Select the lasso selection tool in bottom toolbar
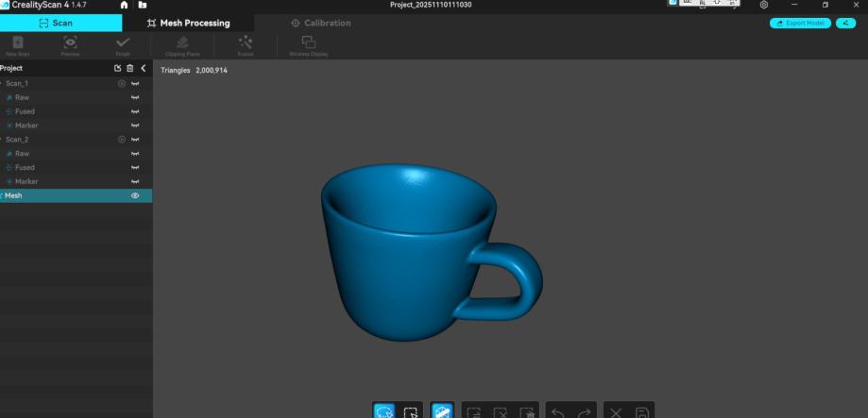 [x=383, y=411]
